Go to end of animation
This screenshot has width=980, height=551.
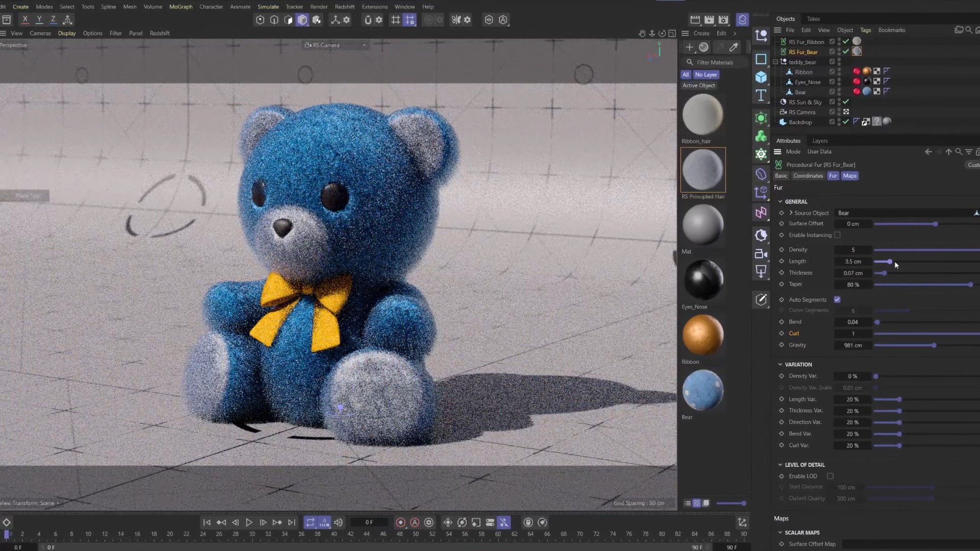[x=291, y=522]
